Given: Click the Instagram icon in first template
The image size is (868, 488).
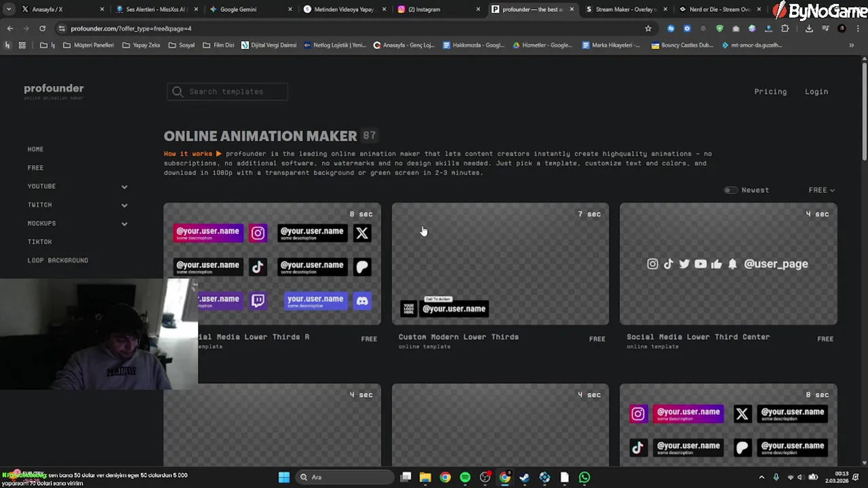Looking at the screenshot, I should [258, 233].
